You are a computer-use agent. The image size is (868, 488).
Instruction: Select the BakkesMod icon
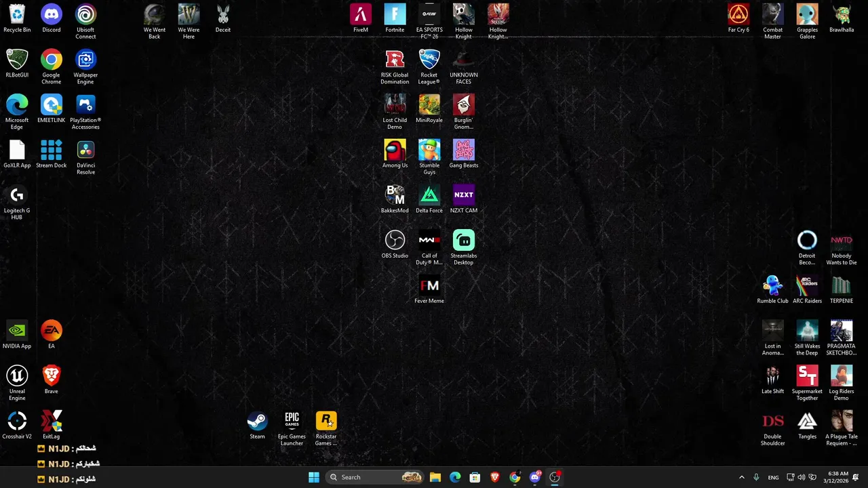coord(395,199)
